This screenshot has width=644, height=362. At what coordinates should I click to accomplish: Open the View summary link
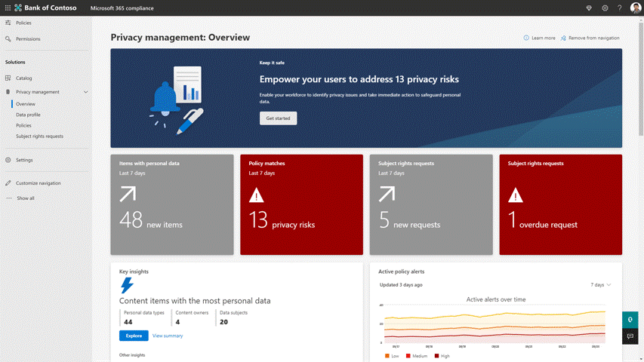[168, 336]
